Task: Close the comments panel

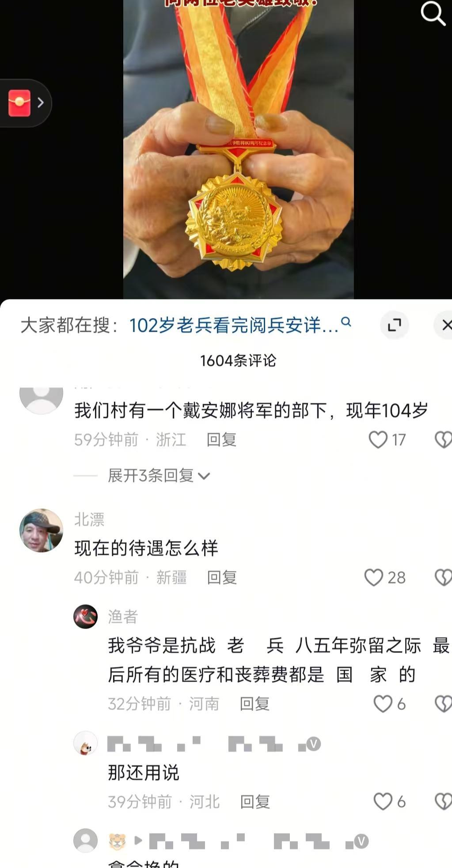Action: click(x=445, y=325)
